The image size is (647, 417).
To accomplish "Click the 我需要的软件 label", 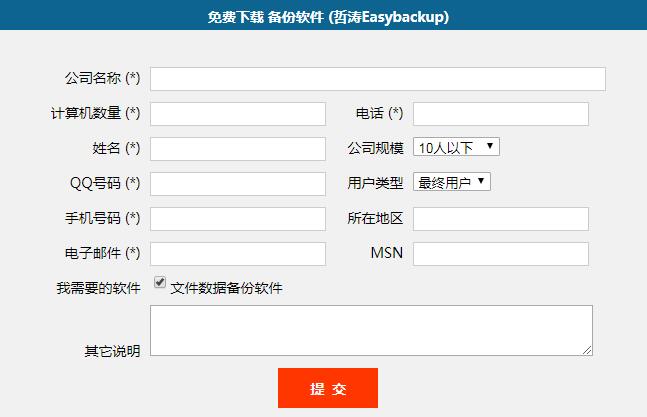I will [98, 288].
